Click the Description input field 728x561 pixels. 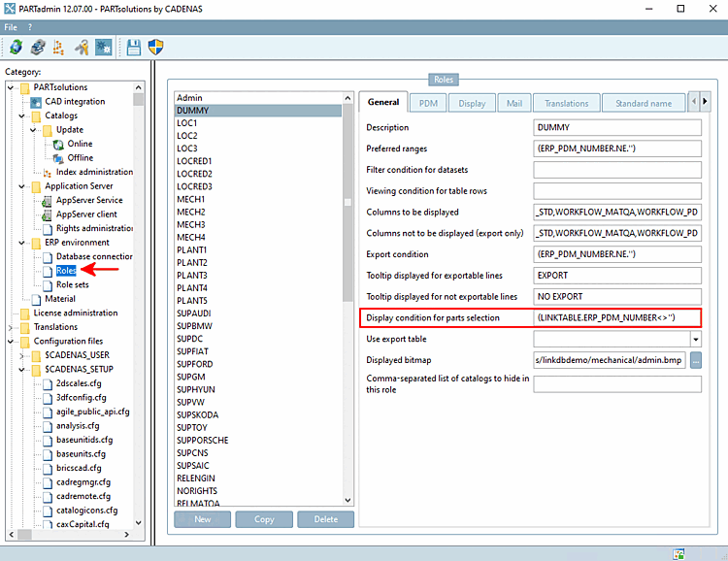[617, 127]
